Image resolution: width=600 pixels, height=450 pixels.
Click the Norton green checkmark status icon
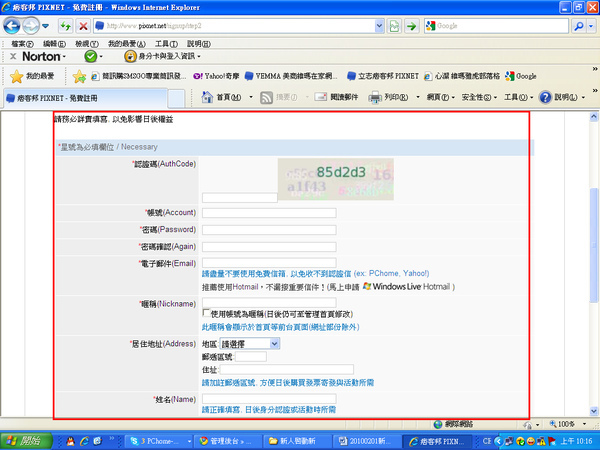(91, 57)
